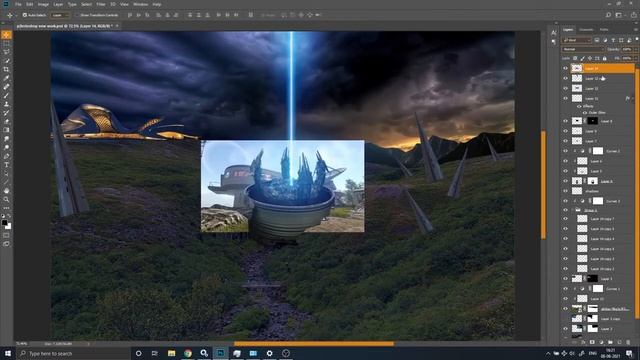Screen dimensions: 640x360
Task: Hide Layer 7 with its eye icon
Action: (566, 141)
